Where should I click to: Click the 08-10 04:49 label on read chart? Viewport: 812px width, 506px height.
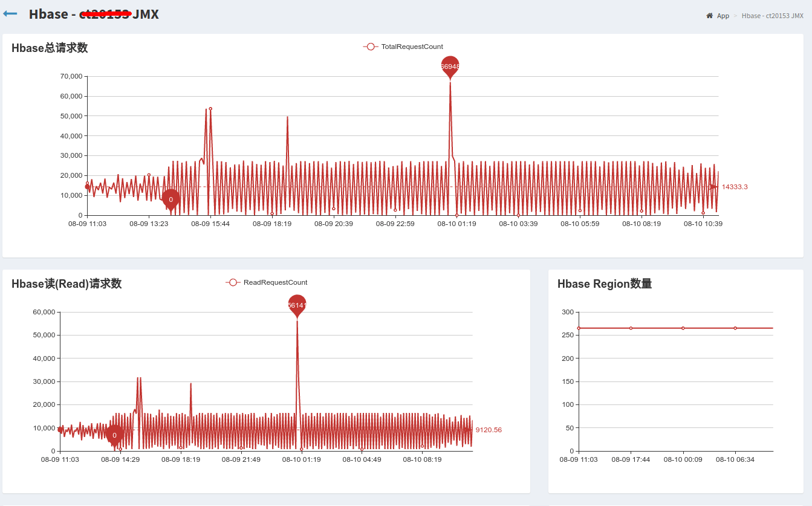click(362, 459)
